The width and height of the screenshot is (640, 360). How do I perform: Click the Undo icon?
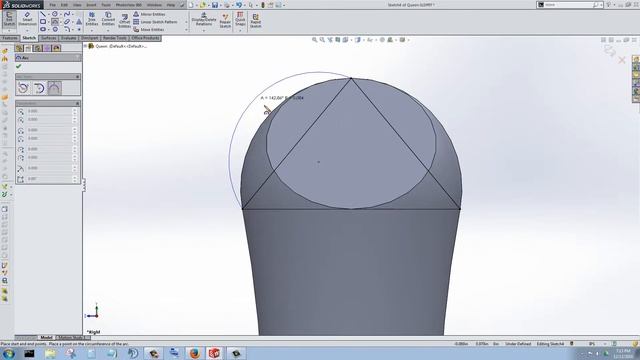(239, 5)
